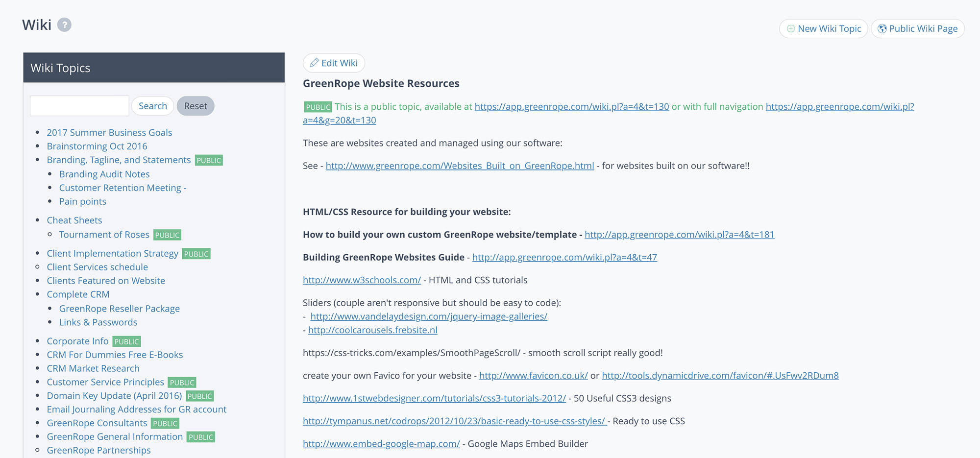Open the 2017 Summer Business Goals topic
Viewport: 980px width, 458px height.
click(109, 132)
